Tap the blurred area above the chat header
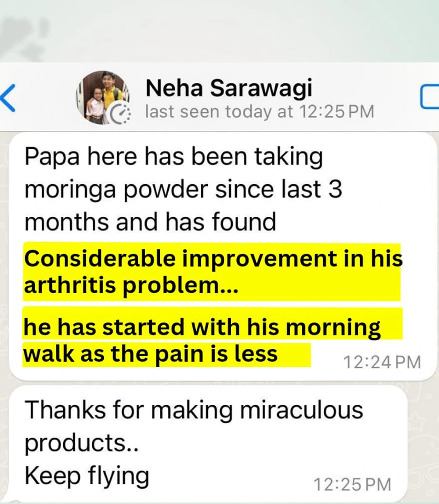This screenshot has height=504, width=439. point(219,31)
